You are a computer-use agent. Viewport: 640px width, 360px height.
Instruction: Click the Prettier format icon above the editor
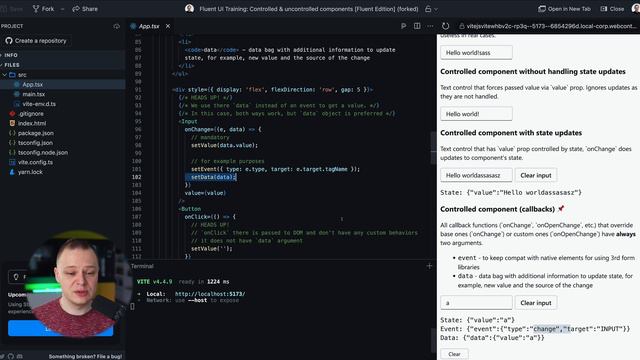pyautogui.click(x=403, y=26)
